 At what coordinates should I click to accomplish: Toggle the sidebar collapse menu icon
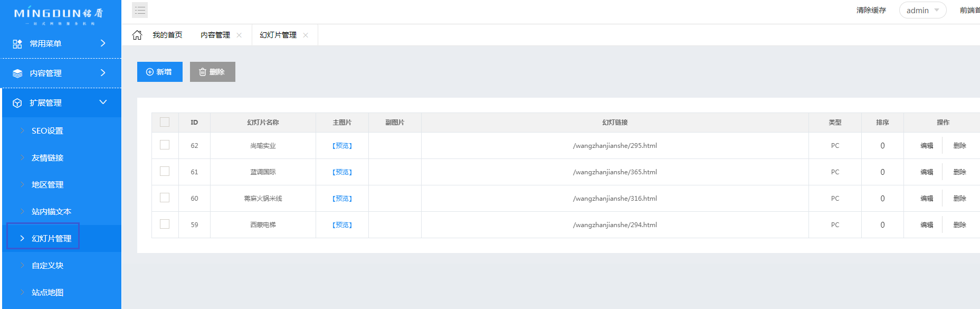(x=140, y=10)
